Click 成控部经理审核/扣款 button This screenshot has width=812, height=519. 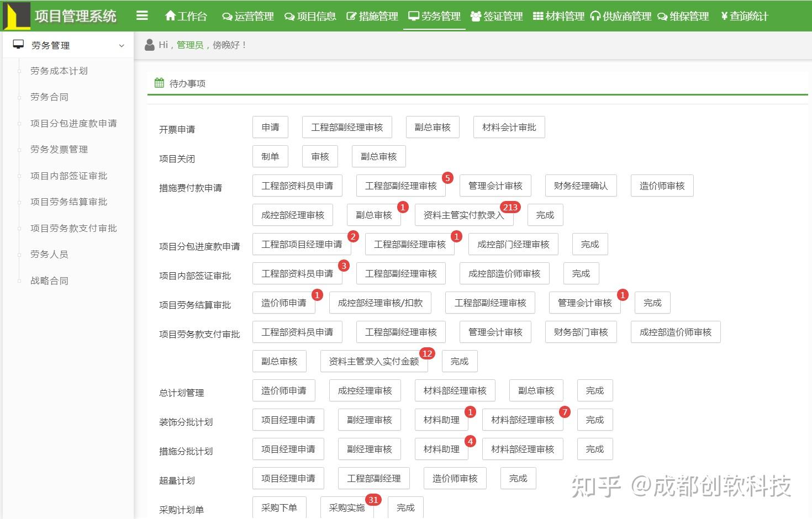pyautogui.click(x=380, y=303)
